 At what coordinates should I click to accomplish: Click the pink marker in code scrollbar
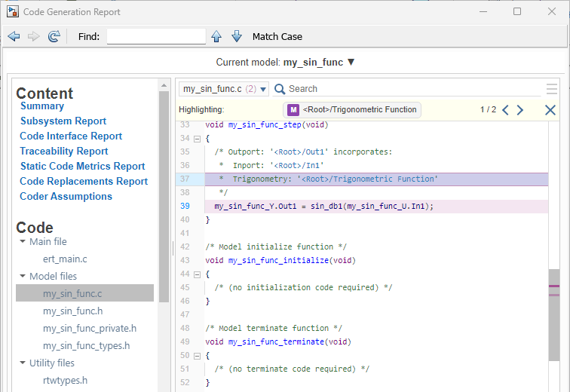pos(554,286)
